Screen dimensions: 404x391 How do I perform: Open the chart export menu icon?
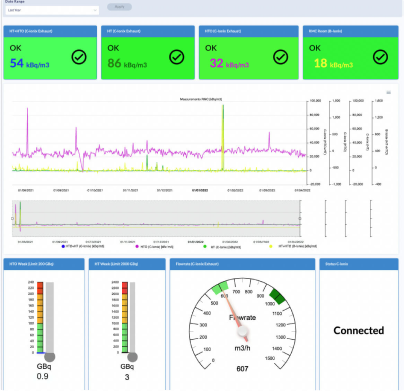[x=389, y=93]
